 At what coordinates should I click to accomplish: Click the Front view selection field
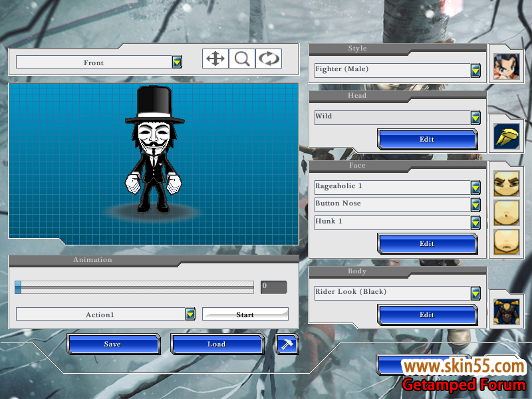(x=94, y=62)
